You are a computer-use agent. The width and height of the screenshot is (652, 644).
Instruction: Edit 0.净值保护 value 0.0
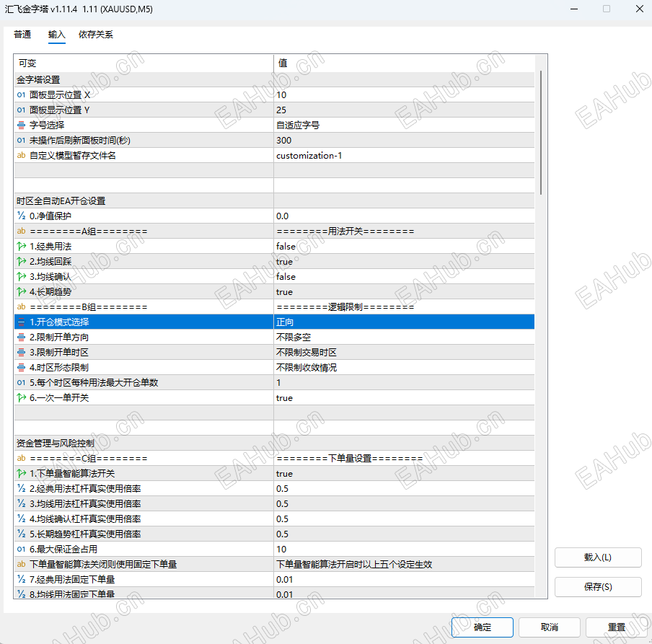click(404, 216)
